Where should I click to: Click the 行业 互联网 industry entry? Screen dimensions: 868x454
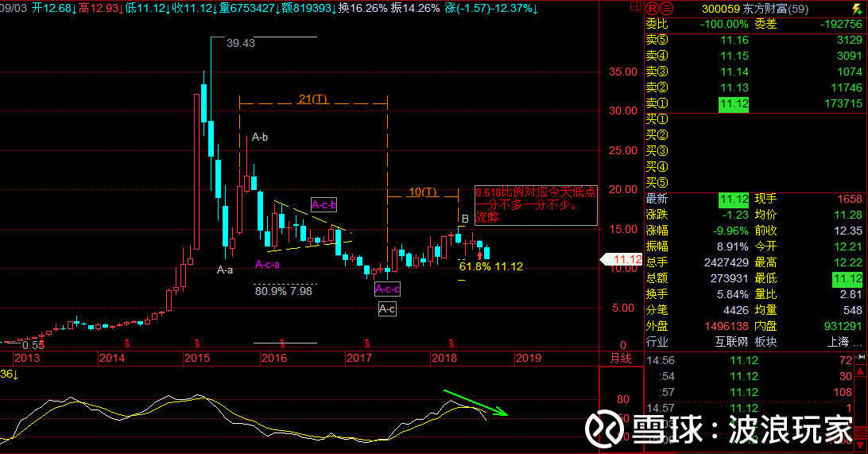coord(697,342)
